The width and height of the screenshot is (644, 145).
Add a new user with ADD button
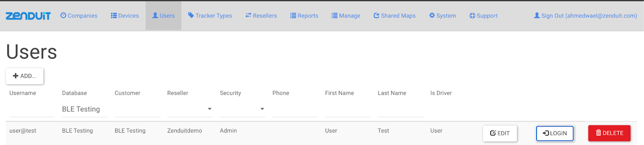click(x=25, y=76)
